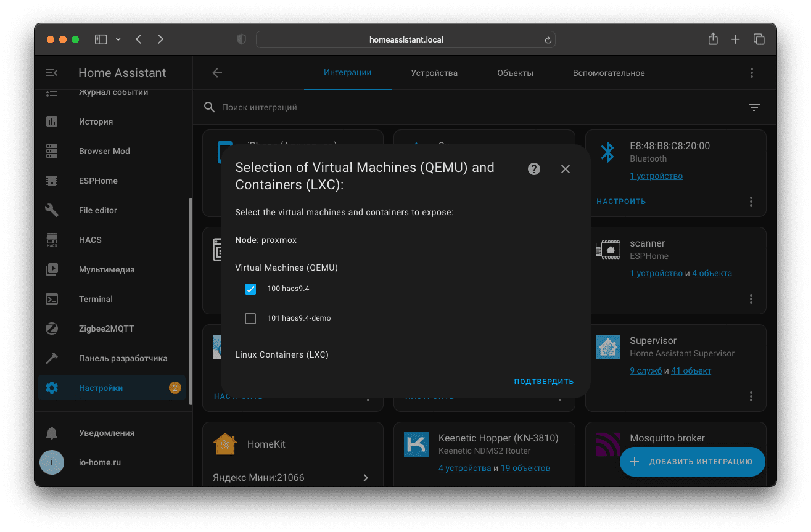This screenshot has width=811, height=532.
Task: Check the 101 haos9.4-demo virtual machine
Action: [250, 319]
